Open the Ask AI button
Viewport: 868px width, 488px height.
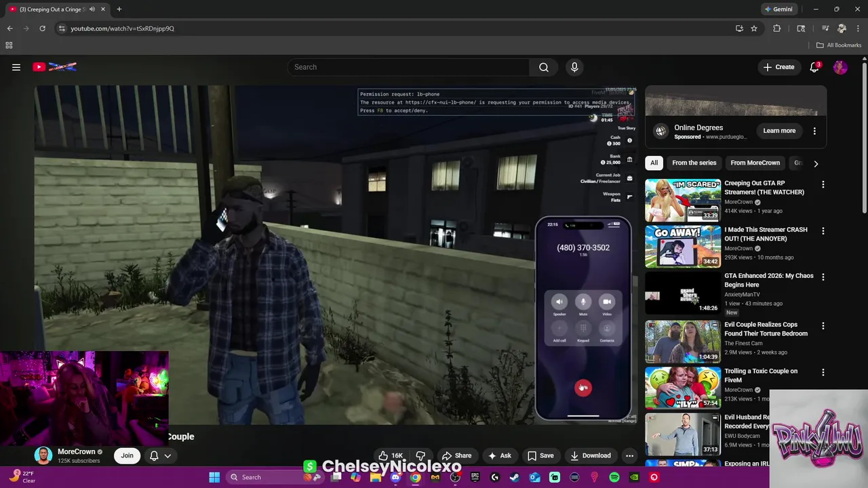500,455
